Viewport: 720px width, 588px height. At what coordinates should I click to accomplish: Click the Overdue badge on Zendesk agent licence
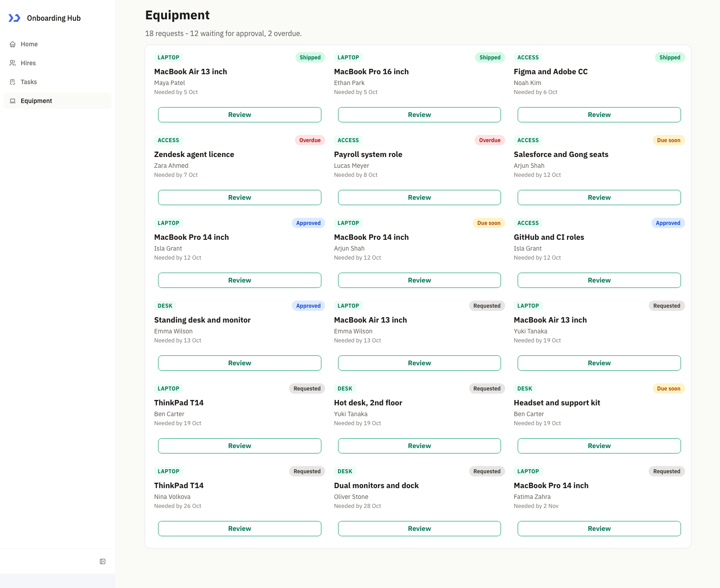tap(310, 140)
